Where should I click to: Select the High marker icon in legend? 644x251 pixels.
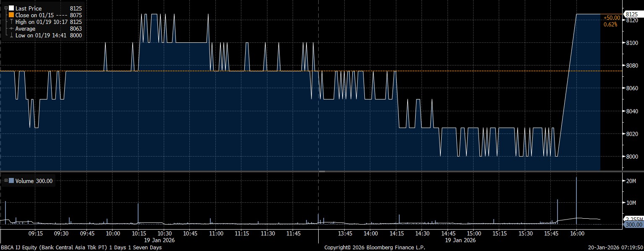pos(11,21)
